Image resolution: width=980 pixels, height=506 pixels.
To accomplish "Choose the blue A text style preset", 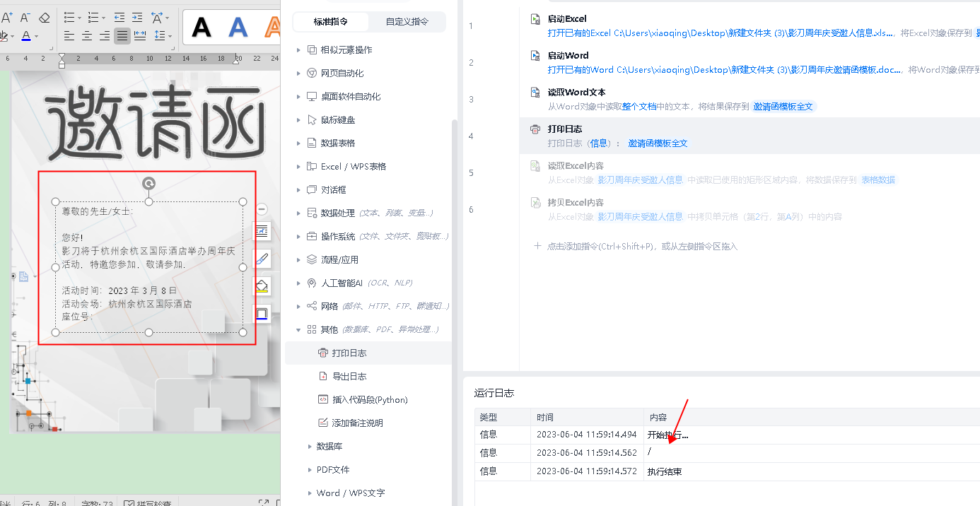I will tap(238, 27).
